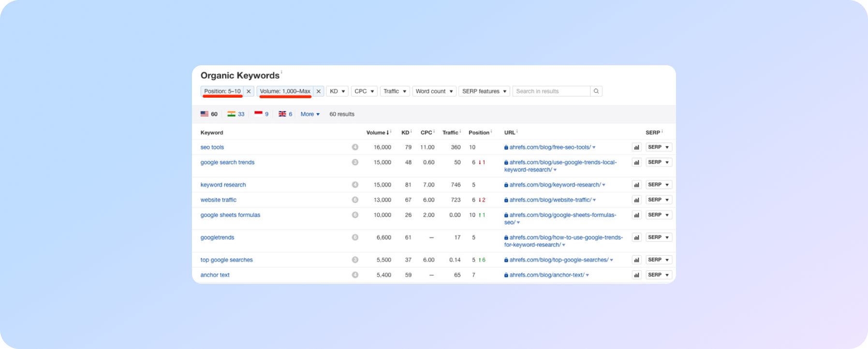This screenshot has height=349, width=868.
Task: Open chart icon for seo tools row
Action: pyautogui.click(x=636, y=147)
